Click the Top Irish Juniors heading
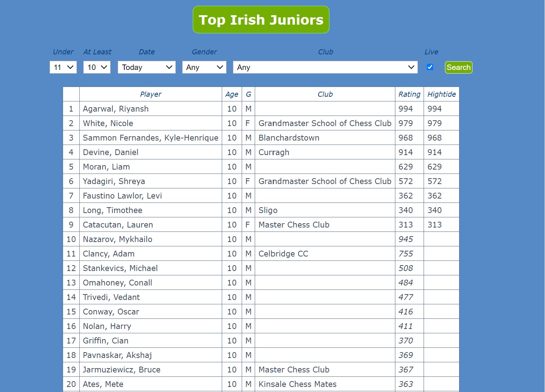 pos(261,20)
